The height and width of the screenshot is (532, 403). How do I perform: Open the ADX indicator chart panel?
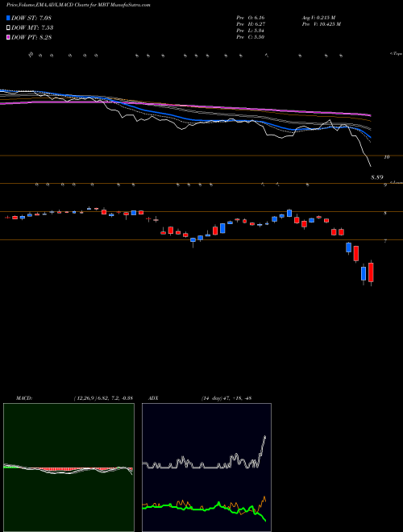[206, 468]
